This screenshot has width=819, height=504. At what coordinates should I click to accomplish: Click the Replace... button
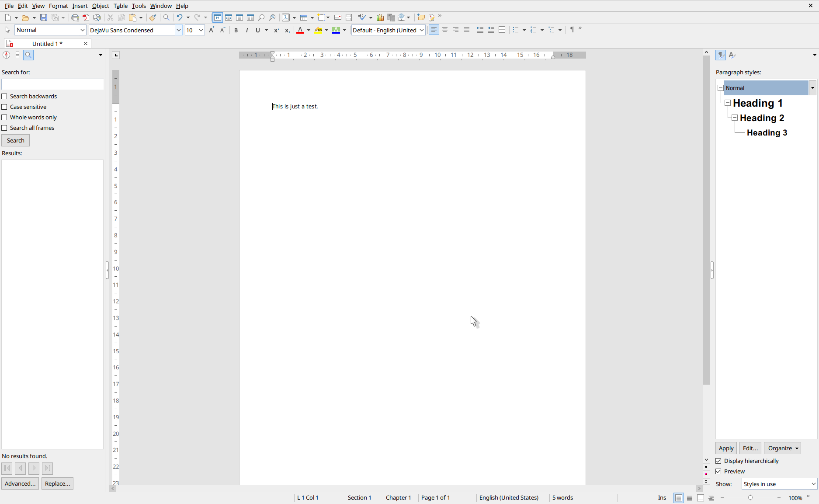coord(57,483)
